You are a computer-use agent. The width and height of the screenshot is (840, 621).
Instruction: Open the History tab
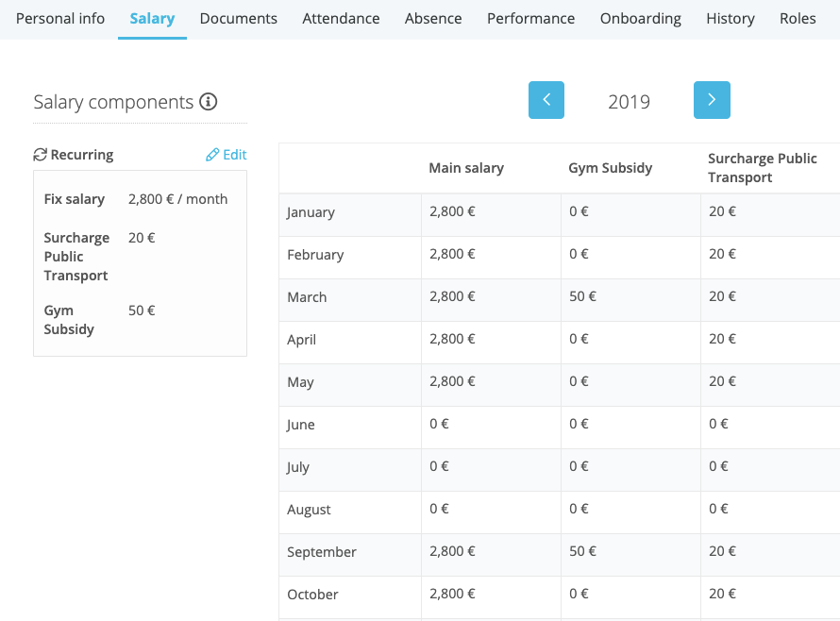click(x=731, y=18)
